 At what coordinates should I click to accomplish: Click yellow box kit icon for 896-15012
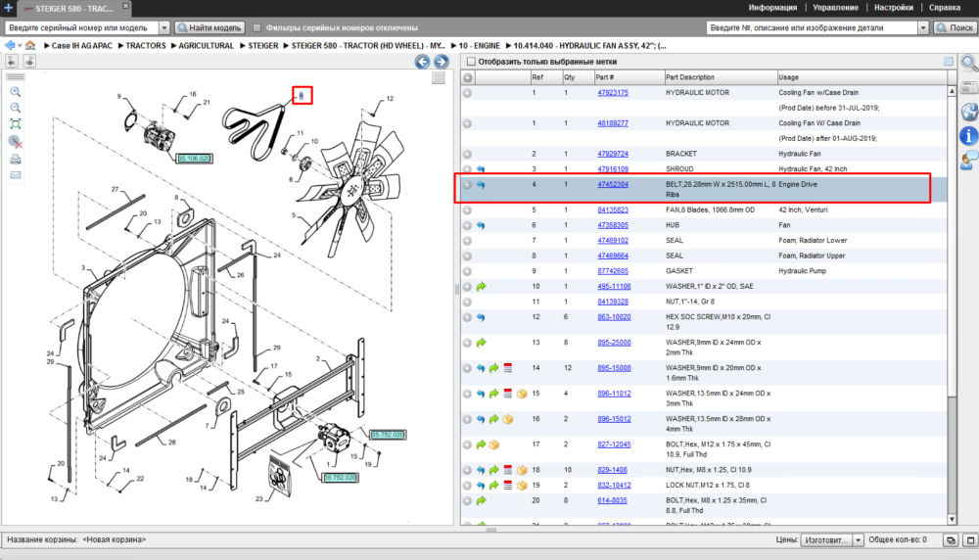(x=507, y=420)
